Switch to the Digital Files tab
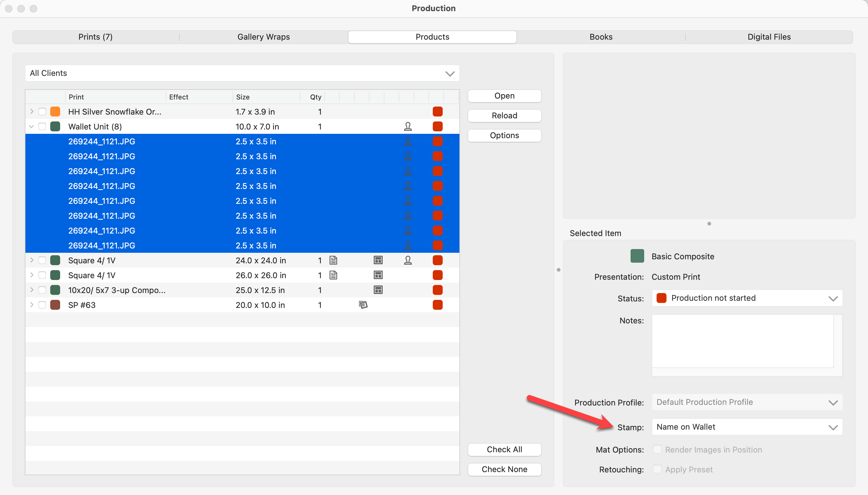 tap(769, 37)
